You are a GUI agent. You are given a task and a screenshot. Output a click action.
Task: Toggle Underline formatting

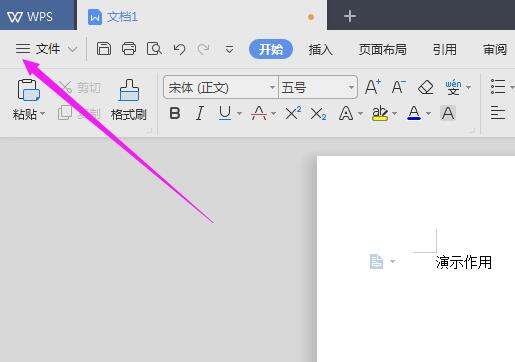point(225,113)
